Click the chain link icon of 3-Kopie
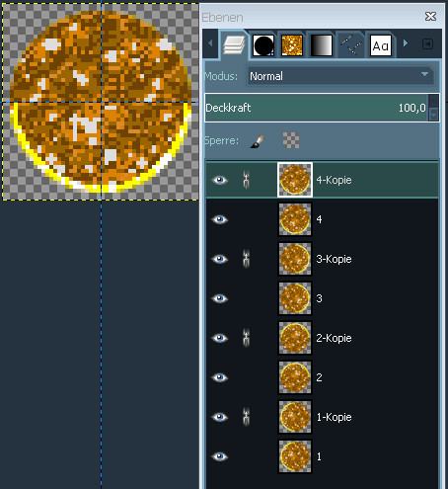 (x=246, y=259)
